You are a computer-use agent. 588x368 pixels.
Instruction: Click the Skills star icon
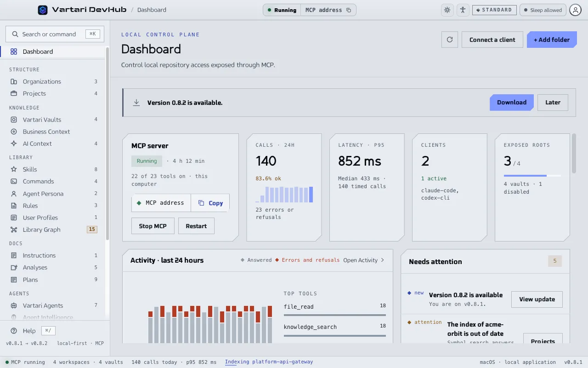click(x=14, y=169)
